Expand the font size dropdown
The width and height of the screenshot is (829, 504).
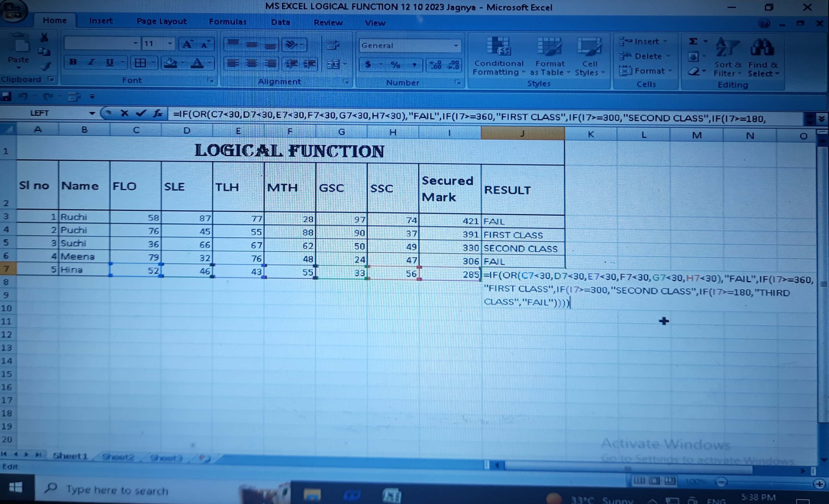[x=170, y=43]
